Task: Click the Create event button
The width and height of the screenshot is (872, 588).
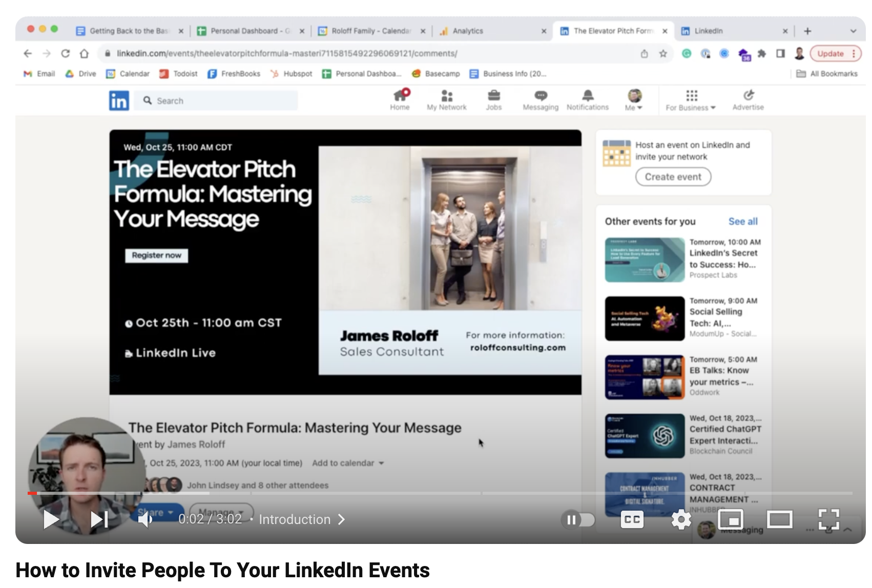Action: (673, 177)
